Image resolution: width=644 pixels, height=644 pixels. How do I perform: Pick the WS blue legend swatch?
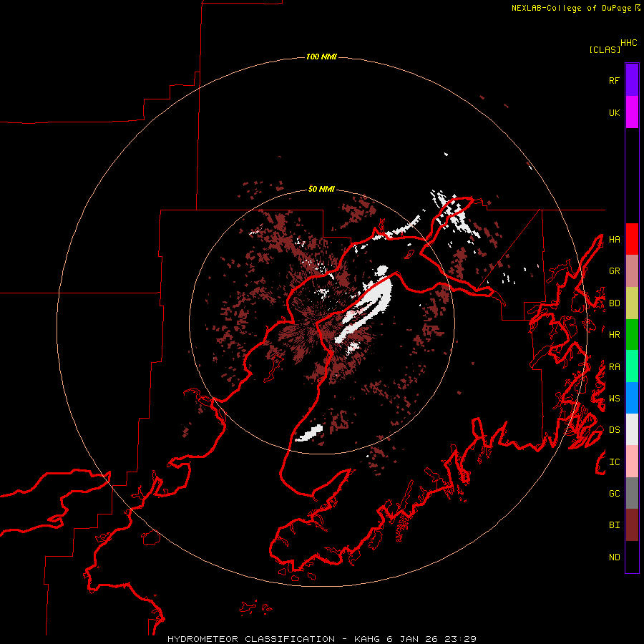632,398
